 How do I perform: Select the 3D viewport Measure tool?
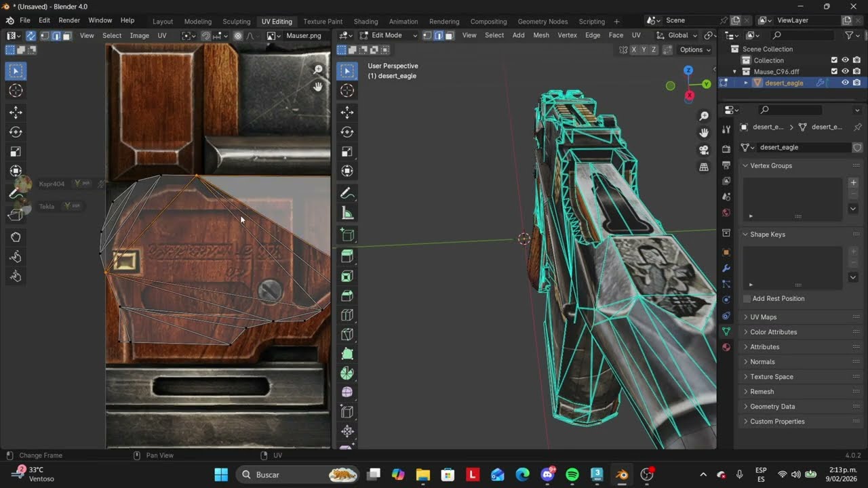[347, 213]
